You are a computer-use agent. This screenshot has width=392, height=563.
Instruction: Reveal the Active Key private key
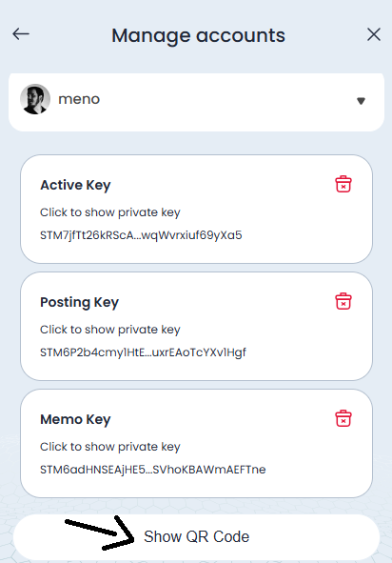click(109, 212)
